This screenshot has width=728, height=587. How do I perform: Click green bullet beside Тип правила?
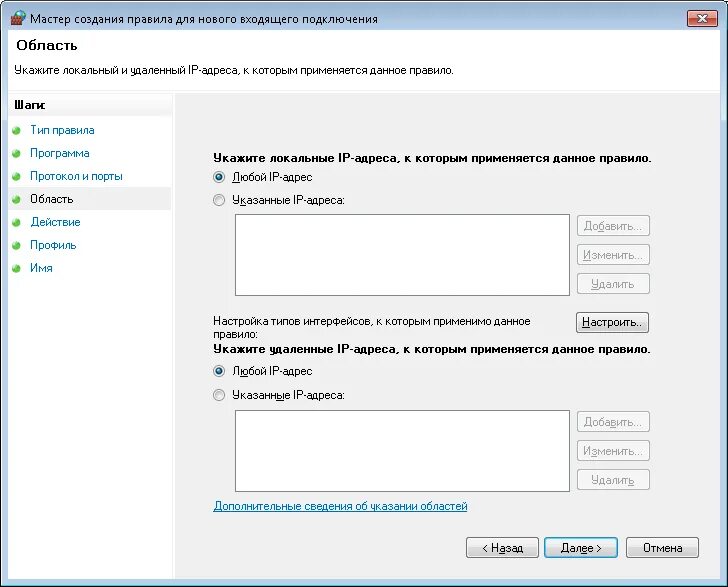click(x=16, y=130)
